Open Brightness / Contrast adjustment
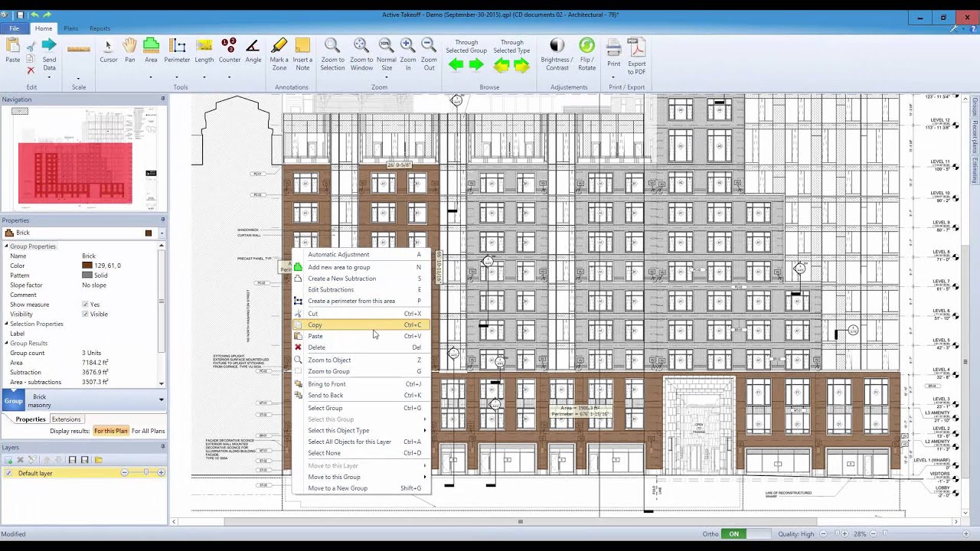Viewport: 980px width, 551px height. pos(557,54)
